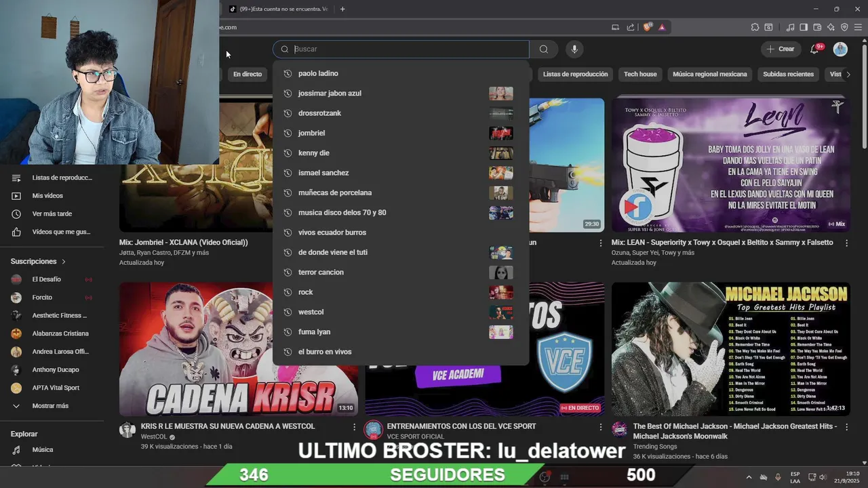Choose the vivos ecuador burros suggestion
This screenshot has height=488, width=868.
(401, 232)
